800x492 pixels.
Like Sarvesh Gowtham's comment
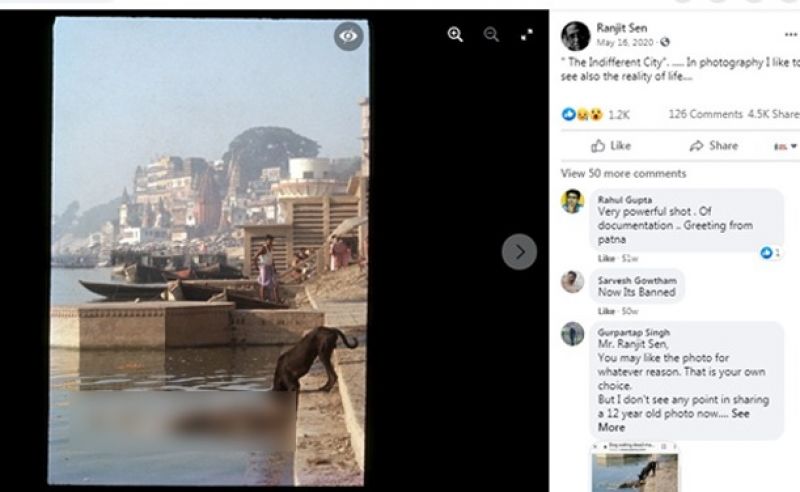click(x=606, y=311)
